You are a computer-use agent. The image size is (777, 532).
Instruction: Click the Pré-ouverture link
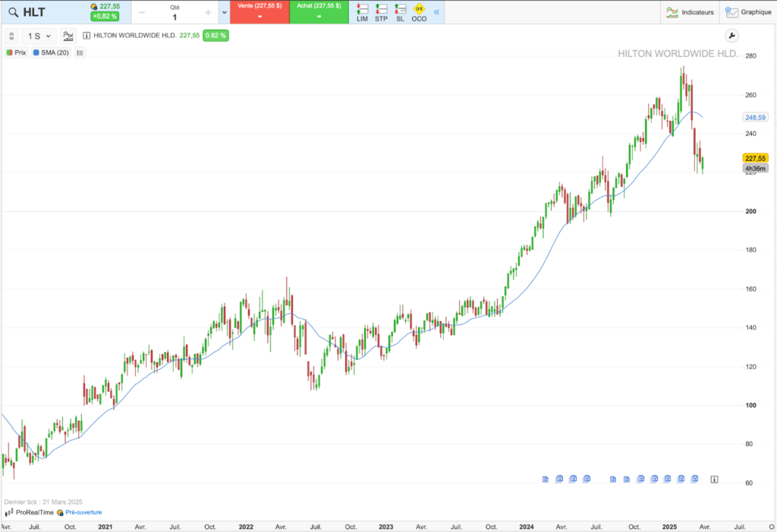[83, 512]
